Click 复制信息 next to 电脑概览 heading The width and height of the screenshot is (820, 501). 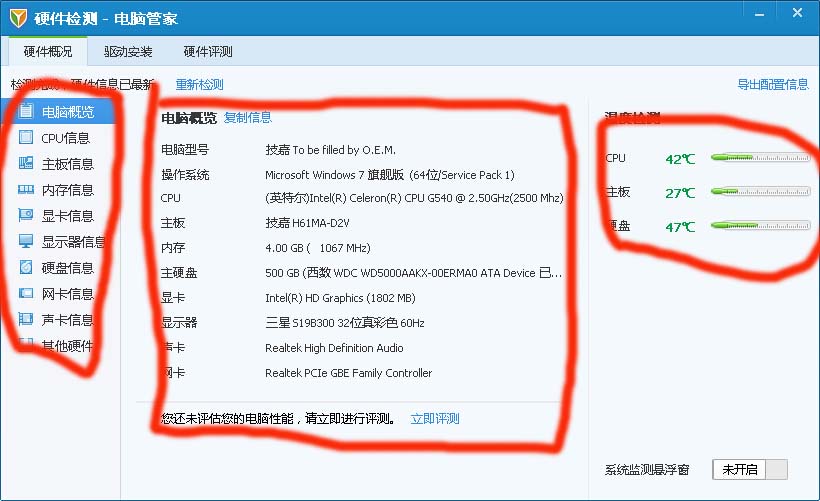248,118
